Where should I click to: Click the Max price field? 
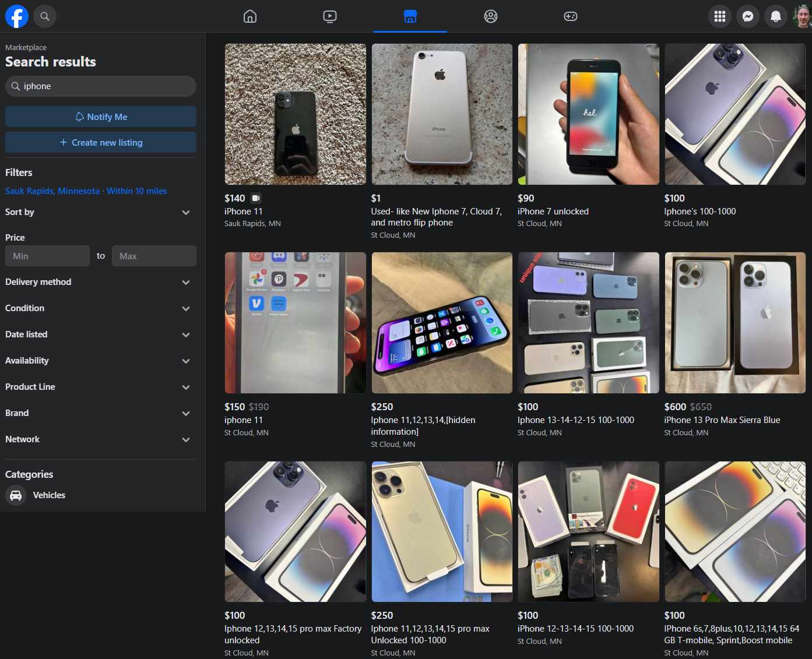154,256
